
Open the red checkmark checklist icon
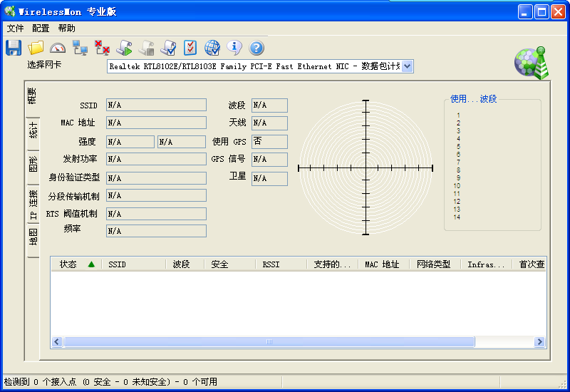pos(190,48)
